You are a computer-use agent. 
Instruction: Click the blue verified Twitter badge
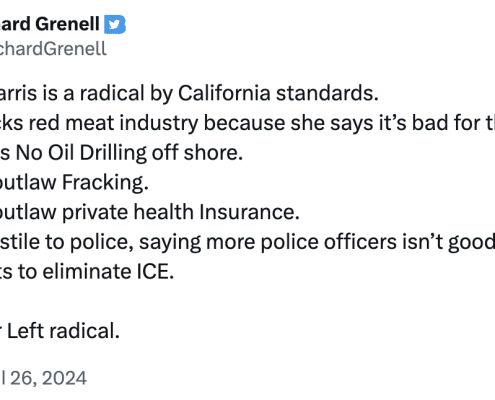coord(115,25)
